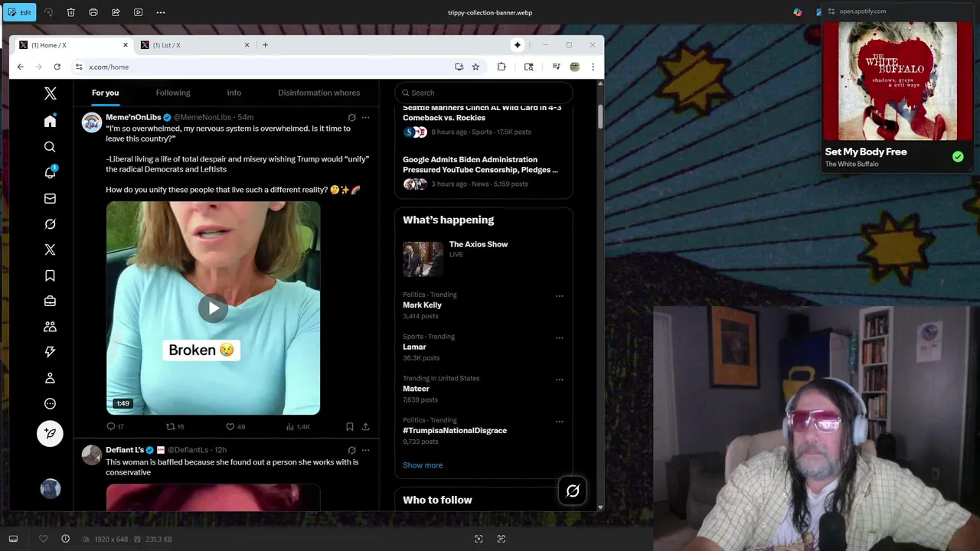Open #TrumpisaNationalDisgrace trend
This screenshot has height=551, width=980.
tap(455, 430)
